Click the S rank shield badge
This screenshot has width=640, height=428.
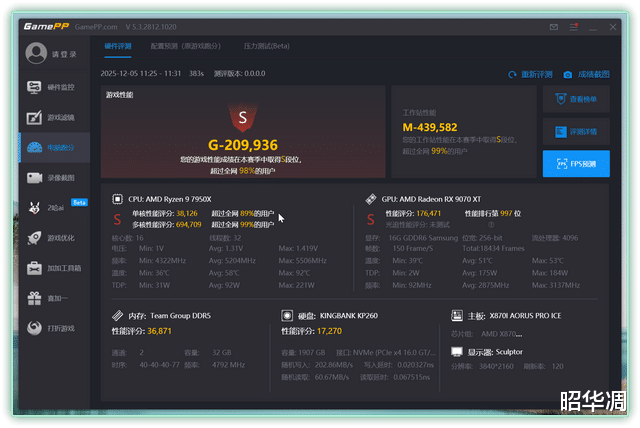pos(243,118)
